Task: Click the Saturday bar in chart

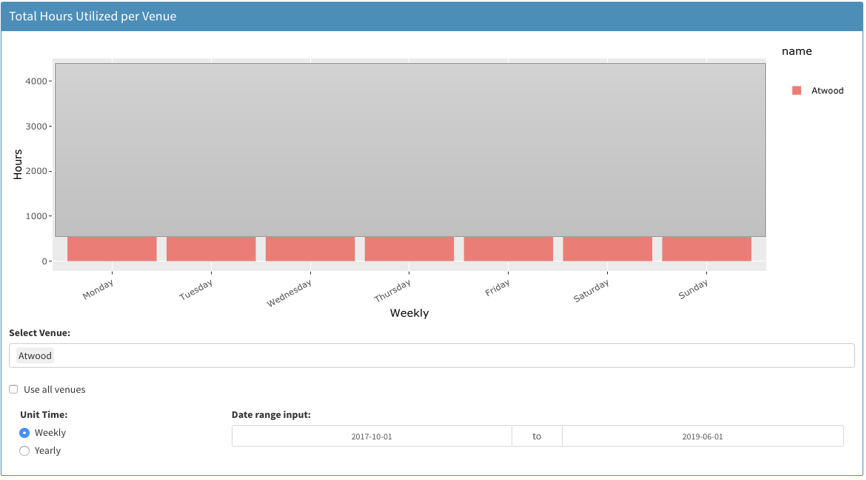Action: [x=607, y=249]
